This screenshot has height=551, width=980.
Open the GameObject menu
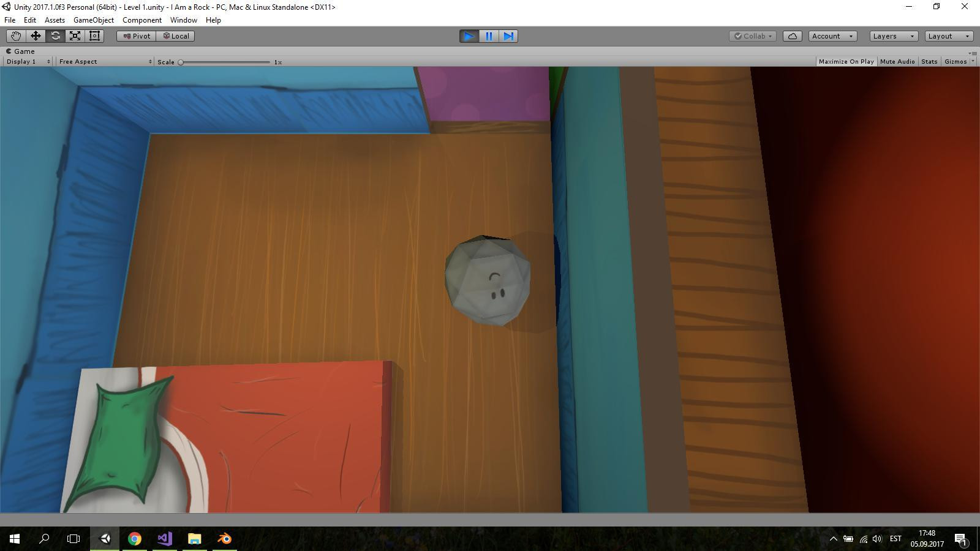(x=93, y=20)
